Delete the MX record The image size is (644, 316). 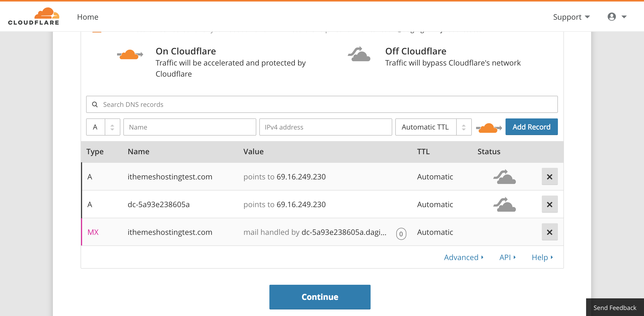[550, 232]
